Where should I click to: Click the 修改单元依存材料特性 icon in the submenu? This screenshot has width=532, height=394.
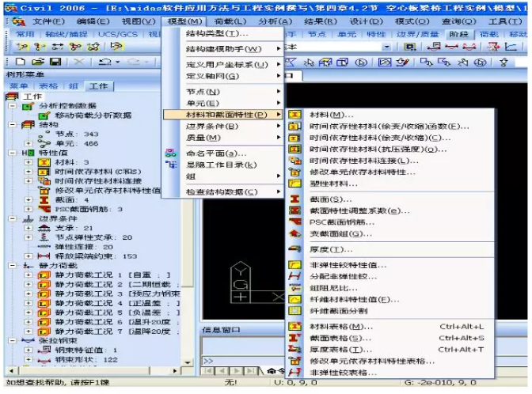[x=294, y=172]
